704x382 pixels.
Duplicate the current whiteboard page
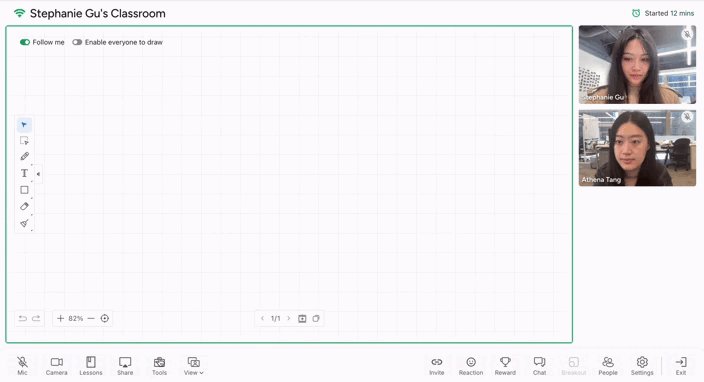316,318
